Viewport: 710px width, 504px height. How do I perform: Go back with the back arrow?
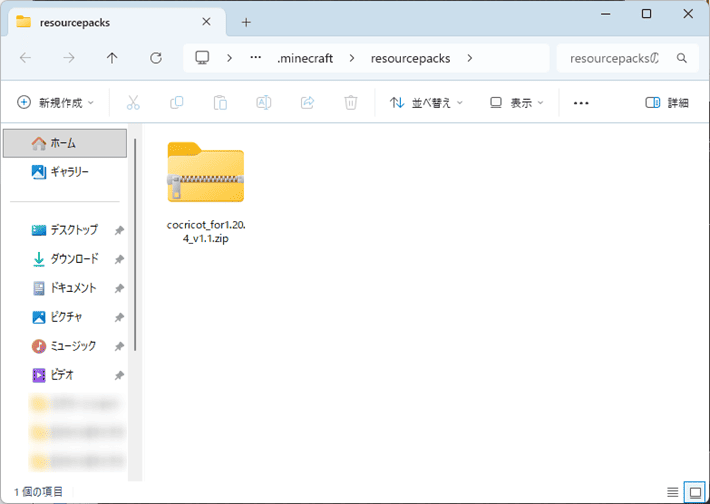coord(25,58)
